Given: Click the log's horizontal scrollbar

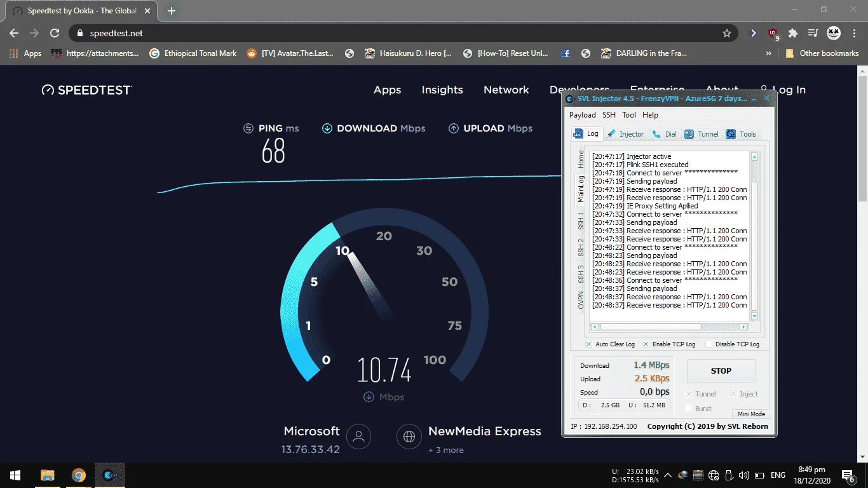Looking at the screenshot, I should click(x=669, y=327).
